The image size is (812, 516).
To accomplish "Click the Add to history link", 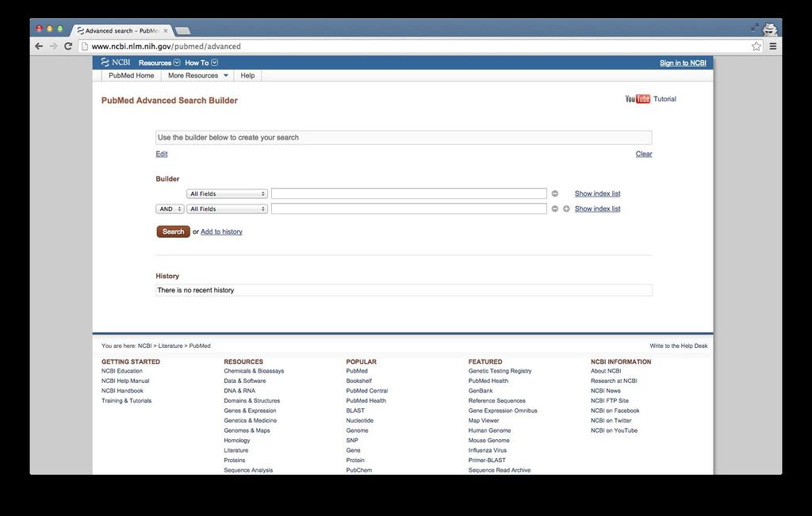I will click(x=221, y=232).
